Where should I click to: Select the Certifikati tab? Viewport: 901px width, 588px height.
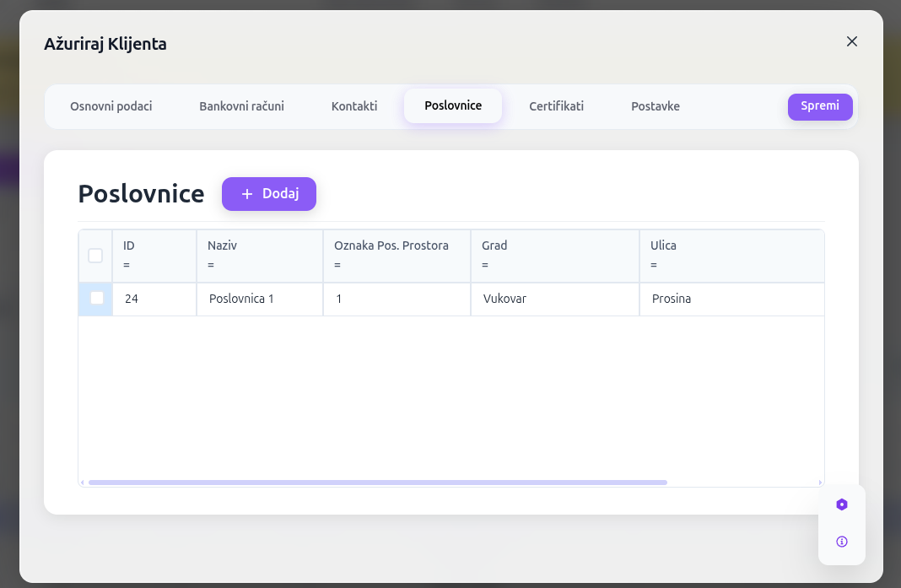[556, 106]
